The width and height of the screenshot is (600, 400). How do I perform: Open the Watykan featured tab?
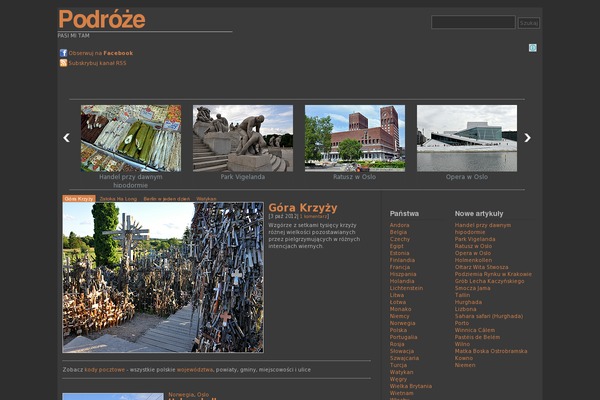tap(206, 199)
